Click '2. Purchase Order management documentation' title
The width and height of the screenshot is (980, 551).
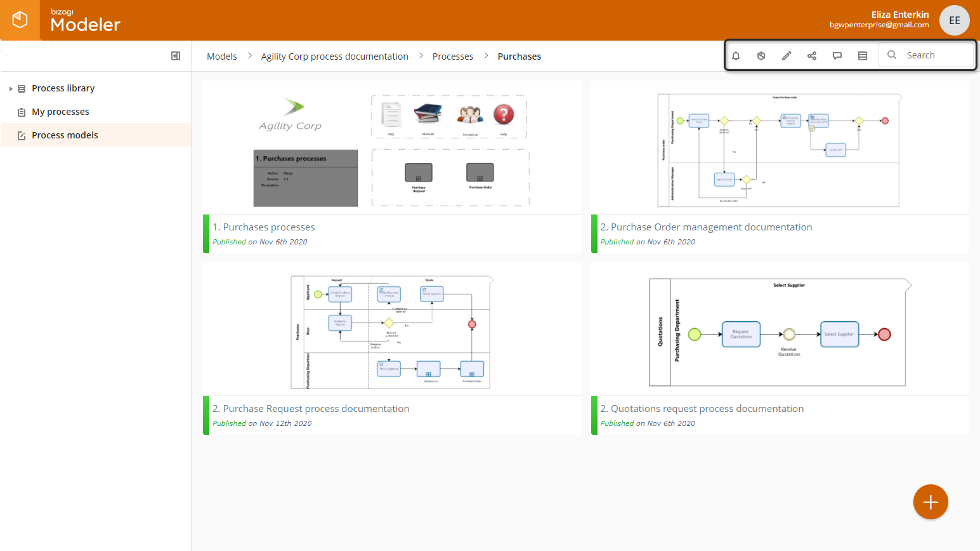click(x=706, y=227)
